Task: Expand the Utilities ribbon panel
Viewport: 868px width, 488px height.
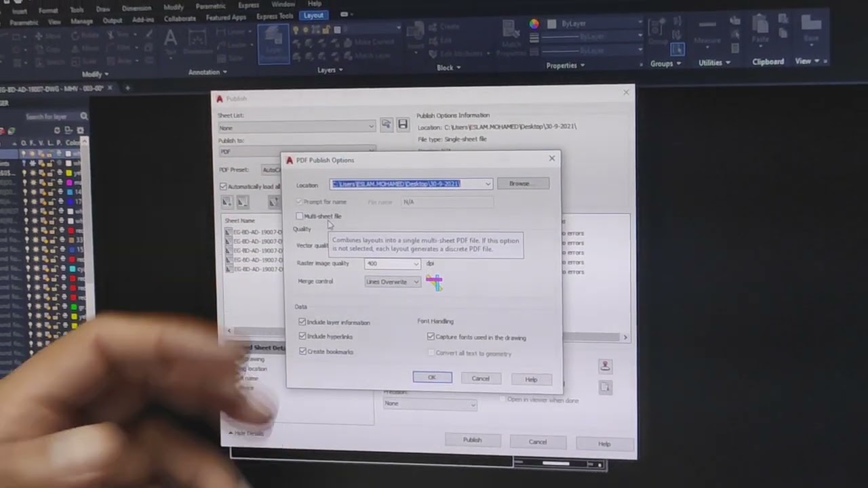Action: [714, 62]
